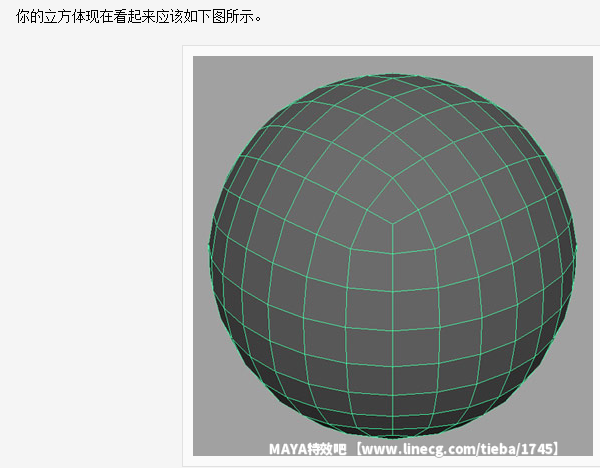Click the Maya smoothed cube sphere image

(x=393, y=256)
